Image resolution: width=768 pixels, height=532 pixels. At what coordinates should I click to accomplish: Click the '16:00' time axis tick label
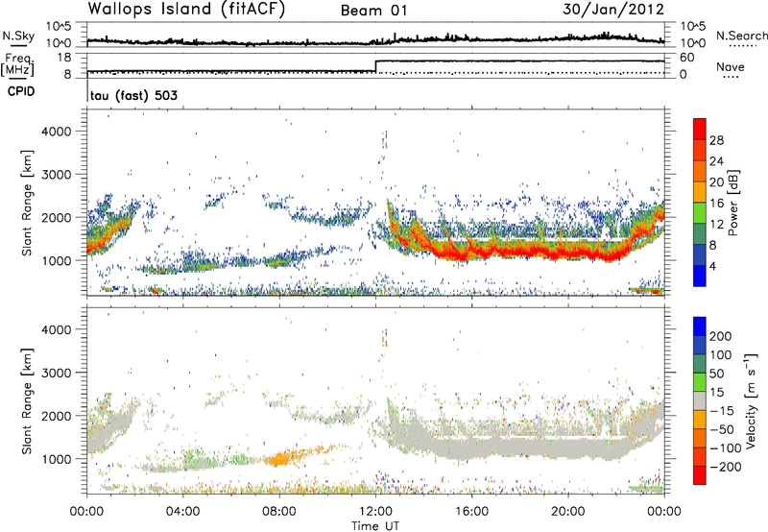click(x=471, y=512)
